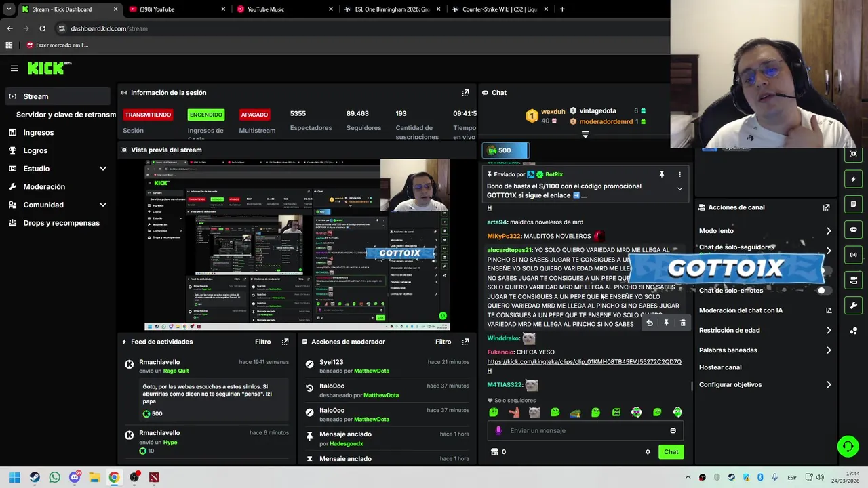
Task: Send message with green Chat button
Action: (671, 452)
